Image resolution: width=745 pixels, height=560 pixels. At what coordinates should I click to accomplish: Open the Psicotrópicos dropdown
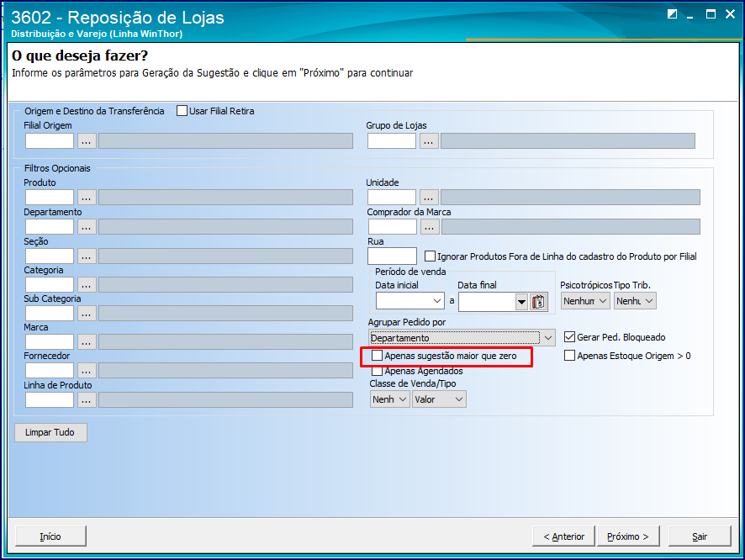tap(585, 301)
